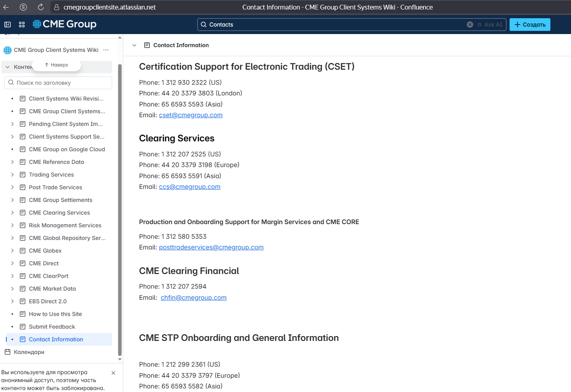Expand the CME Group Settlements node
Screen dimensions: 571x392
tap(12, 200)
